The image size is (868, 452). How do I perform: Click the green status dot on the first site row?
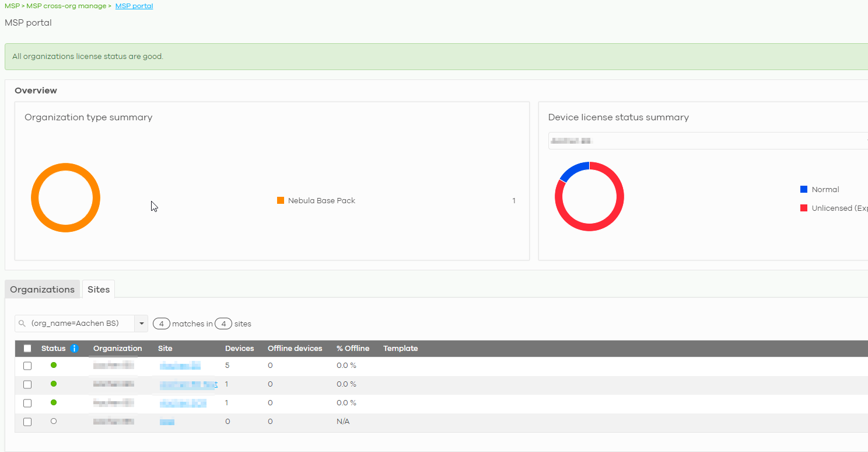53,365
